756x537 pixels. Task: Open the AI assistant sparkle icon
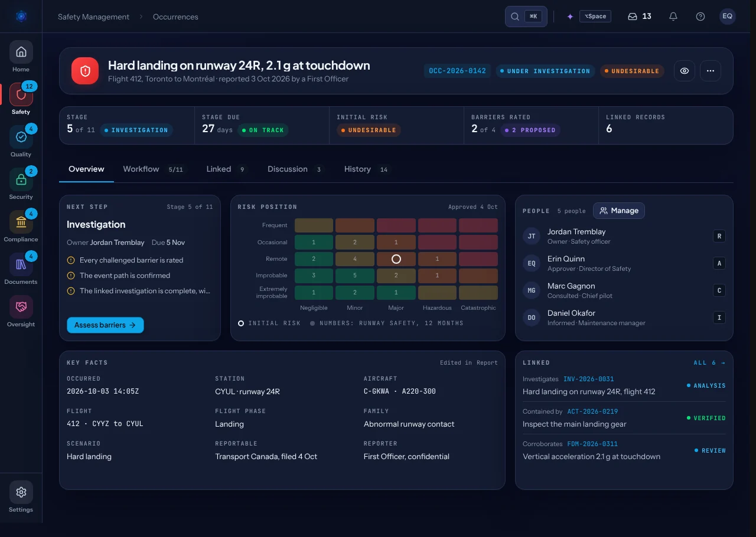[x=570, y=17]
